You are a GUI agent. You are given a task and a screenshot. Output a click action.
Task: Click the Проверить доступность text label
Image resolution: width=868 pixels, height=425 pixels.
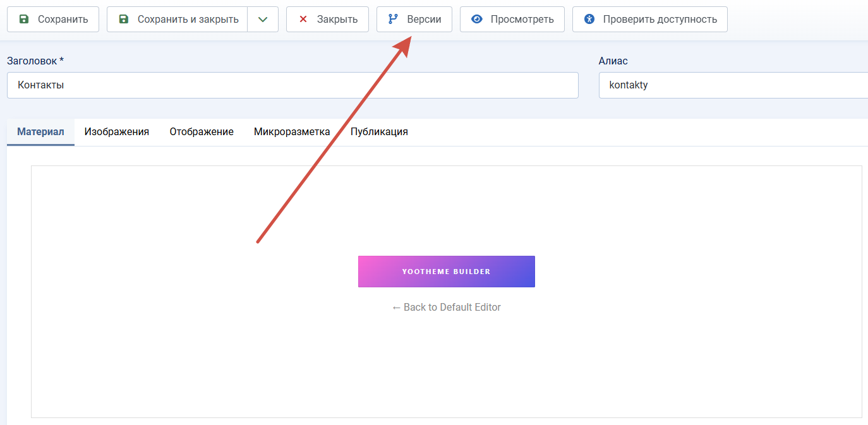tap(660, 19)
